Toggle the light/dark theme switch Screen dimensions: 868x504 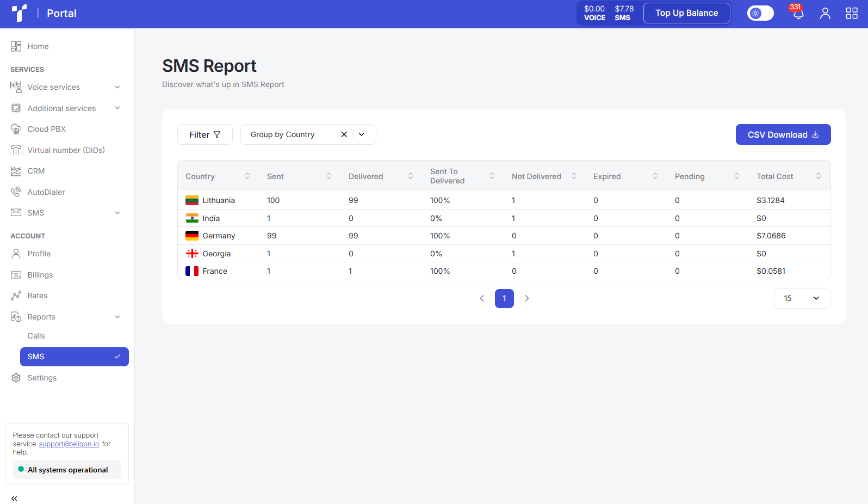point(760,13)
